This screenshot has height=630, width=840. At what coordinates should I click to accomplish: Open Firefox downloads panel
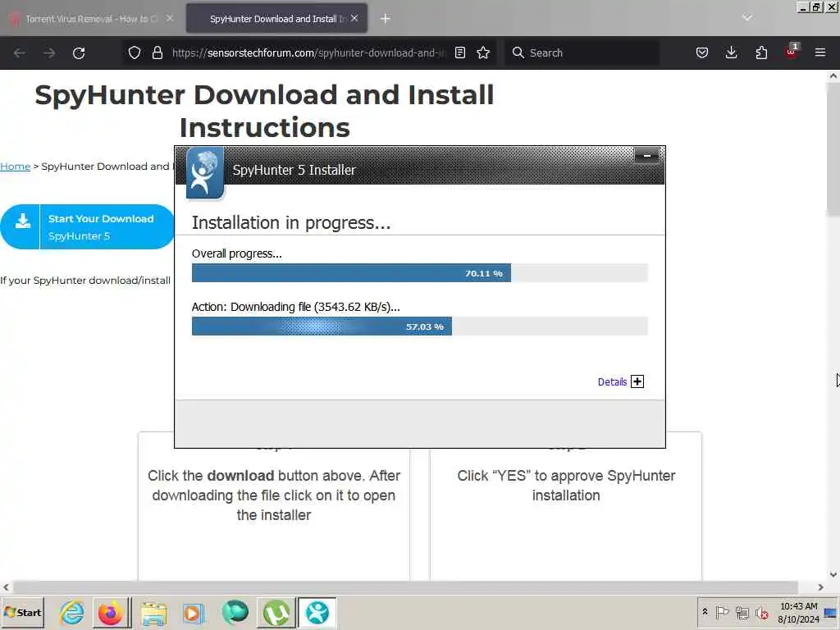731,52
